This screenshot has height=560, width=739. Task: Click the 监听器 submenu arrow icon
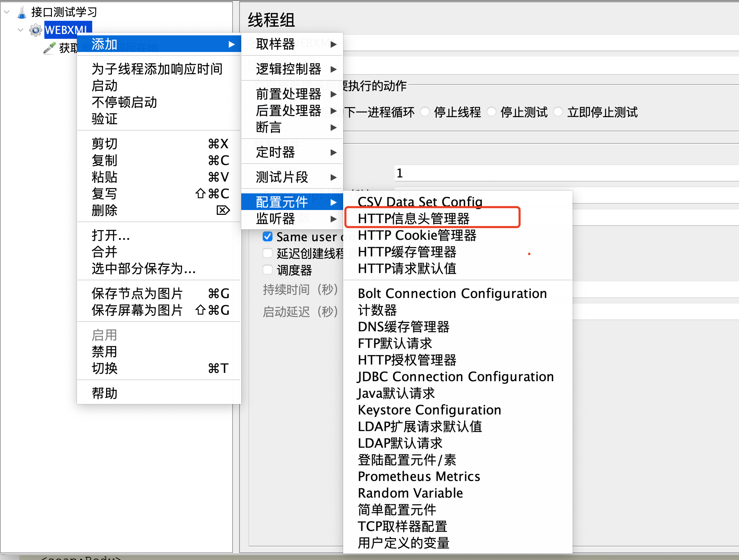(333, 219)
